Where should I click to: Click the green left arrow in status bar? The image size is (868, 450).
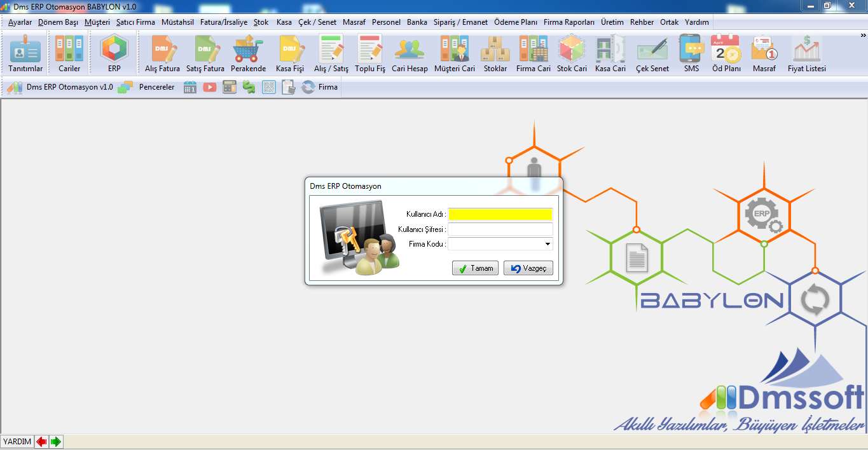(56, 442)
